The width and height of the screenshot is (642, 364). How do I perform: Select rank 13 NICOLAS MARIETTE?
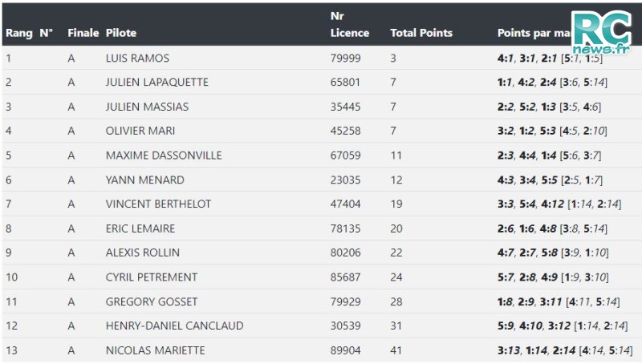(x=321, y=350)
